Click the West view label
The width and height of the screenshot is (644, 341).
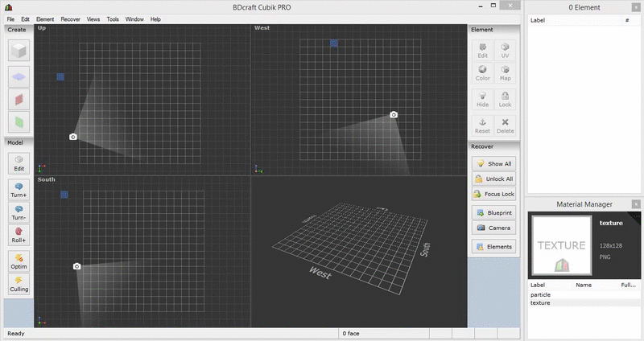[262, 28]
